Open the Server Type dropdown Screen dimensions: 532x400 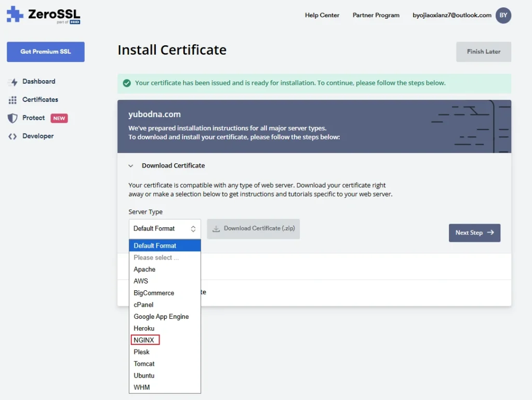[x=165, y=228]
